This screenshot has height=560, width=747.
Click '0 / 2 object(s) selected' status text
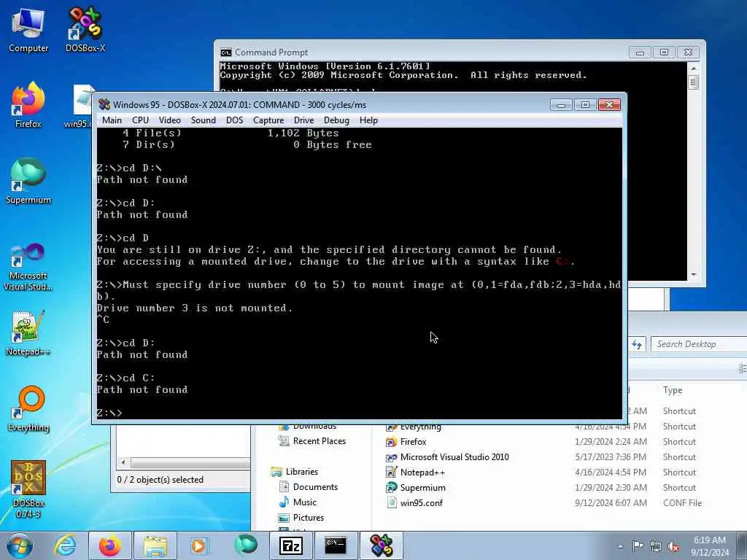click(160, 480)
